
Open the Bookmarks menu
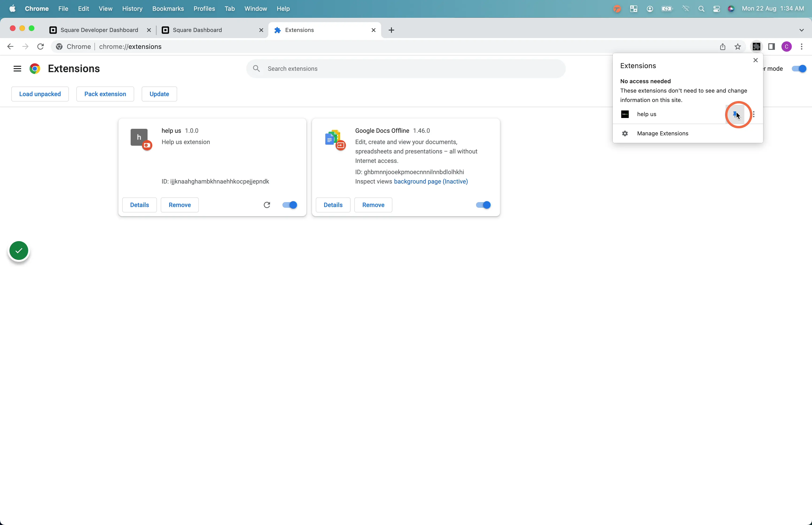(x=168, y=9)
